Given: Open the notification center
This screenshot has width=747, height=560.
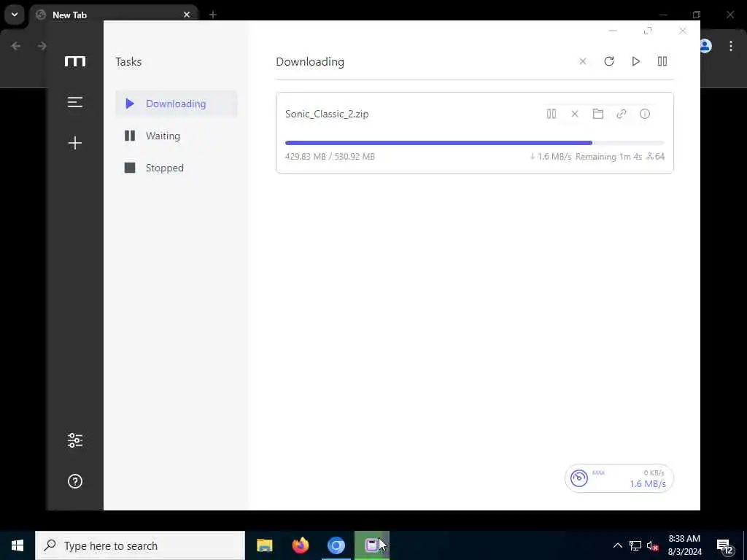Looking at the screenshot, I should coord(725,546).
